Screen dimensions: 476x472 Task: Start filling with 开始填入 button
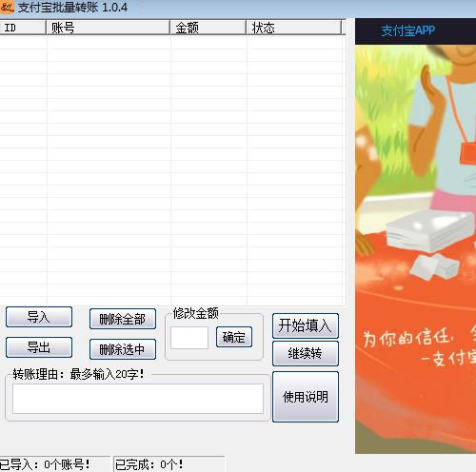(306, 325)
